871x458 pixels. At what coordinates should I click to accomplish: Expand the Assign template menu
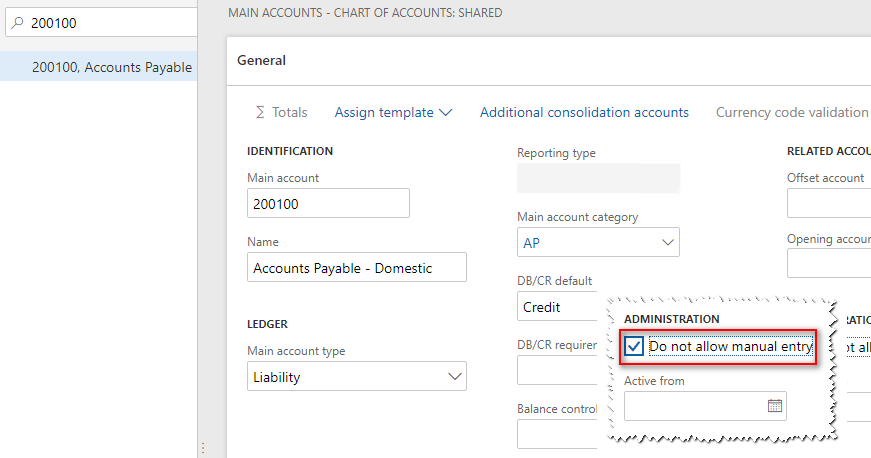[393, 112]
